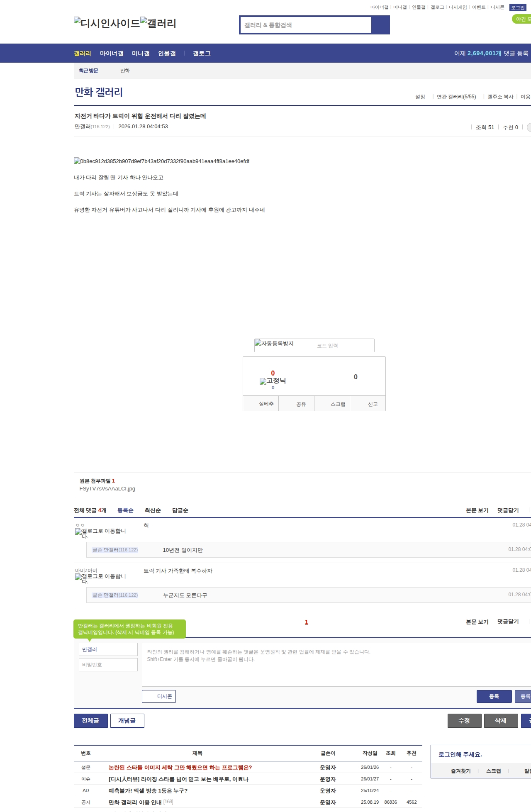The width and height of the screenshot is (531, 812).
Task: Sort comments by 최신순
Action: coord(153,510)
